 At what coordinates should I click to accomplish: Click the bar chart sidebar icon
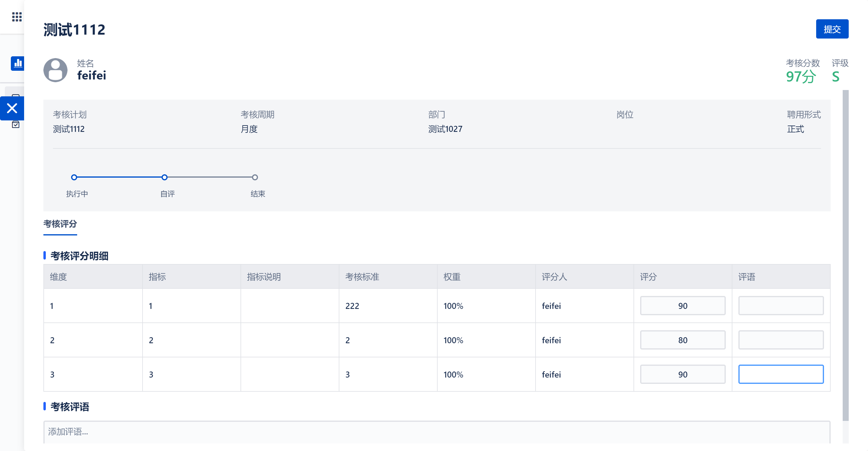point(17,63)
